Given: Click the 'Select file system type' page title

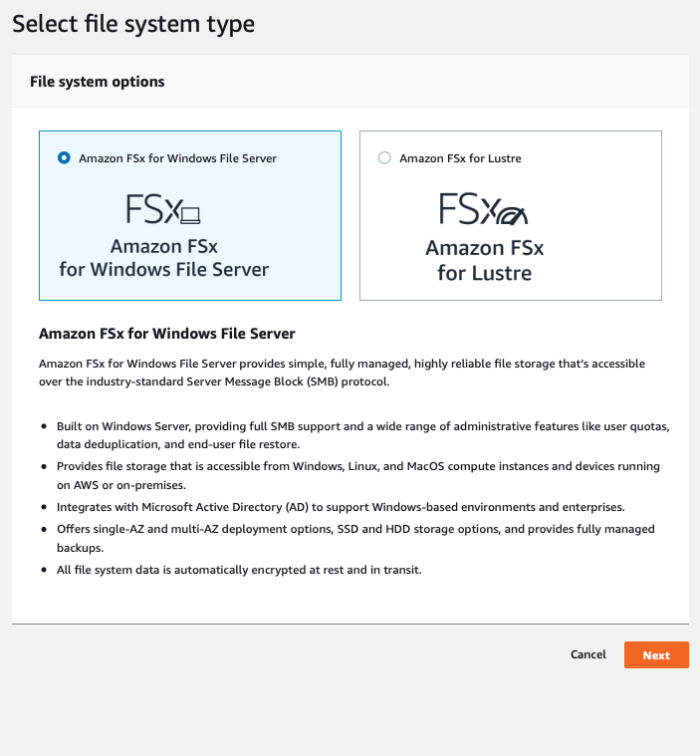Looking at the screenshot, I should pos(133,25).
